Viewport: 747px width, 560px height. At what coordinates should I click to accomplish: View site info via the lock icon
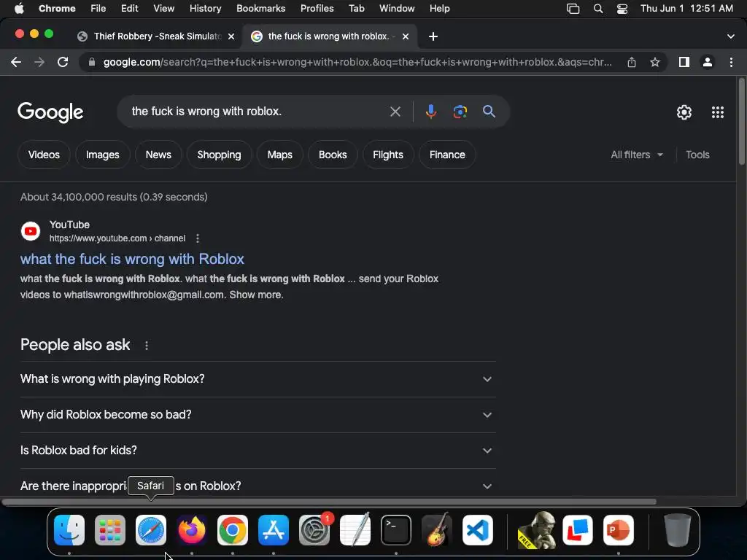pos(92,62)
